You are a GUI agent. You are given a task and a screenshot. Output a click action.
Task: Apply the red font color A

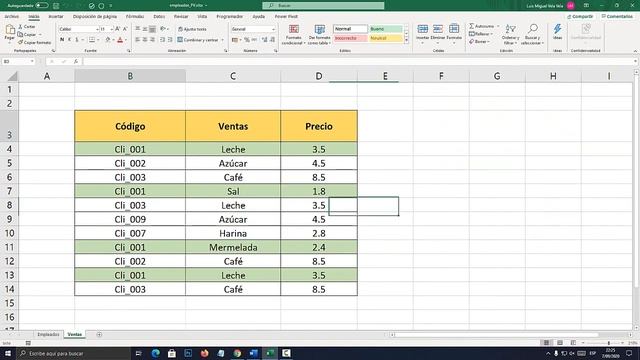120,40
